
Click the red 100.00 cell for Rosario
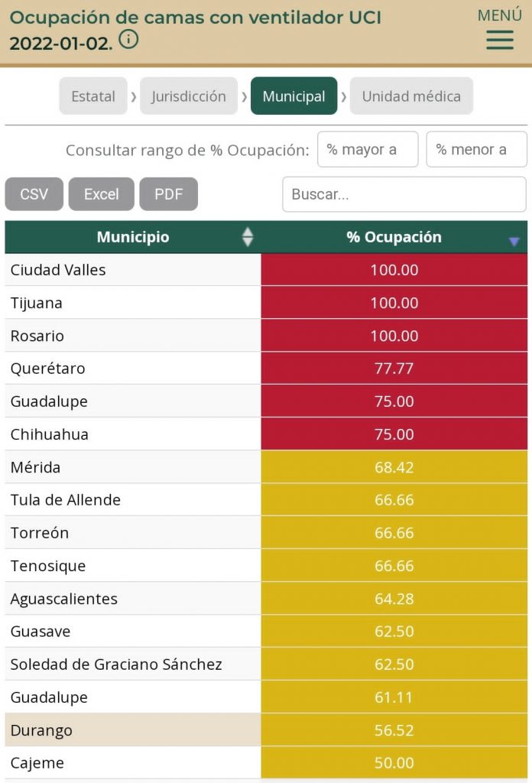(x=394, y=335)
